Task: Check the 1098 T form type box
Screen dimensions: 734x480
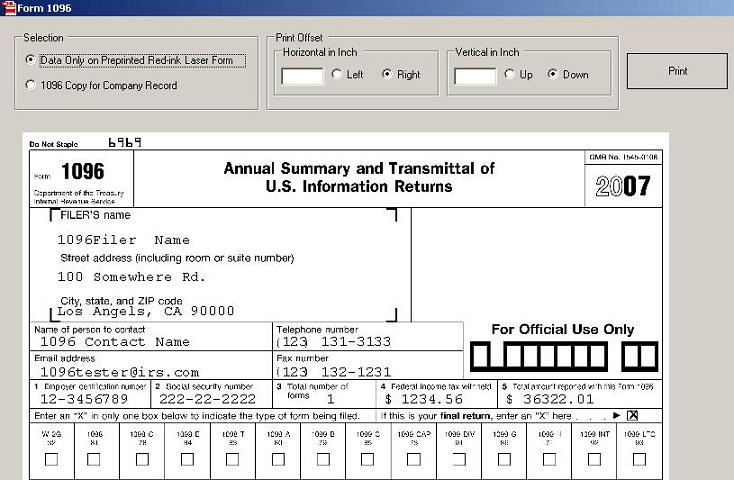Action: click(x=232, y=459)
